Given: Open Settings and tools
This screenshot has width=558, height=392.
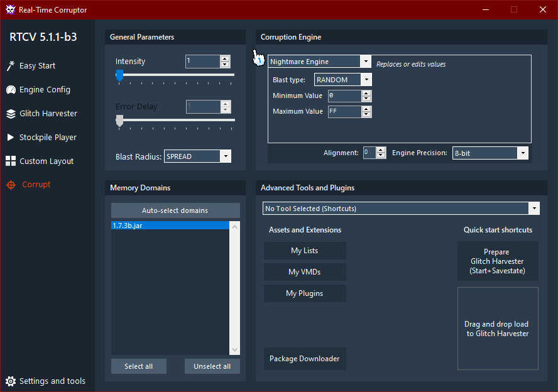Looking at the screenshot, I should coord(52,381).
